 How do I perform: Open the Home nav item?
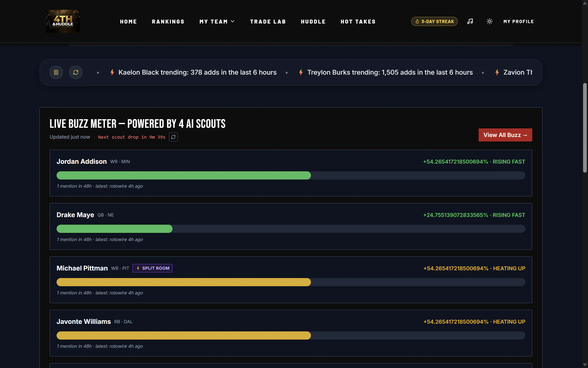click(128, 22)
